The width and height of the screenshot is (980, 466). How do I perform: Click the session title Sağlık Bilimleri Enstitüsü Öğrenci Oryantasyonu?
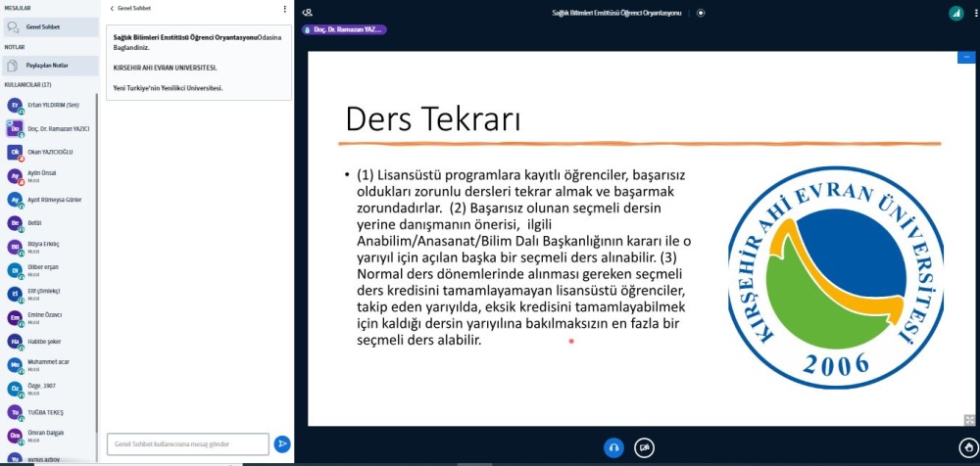(x=616, y=13)
